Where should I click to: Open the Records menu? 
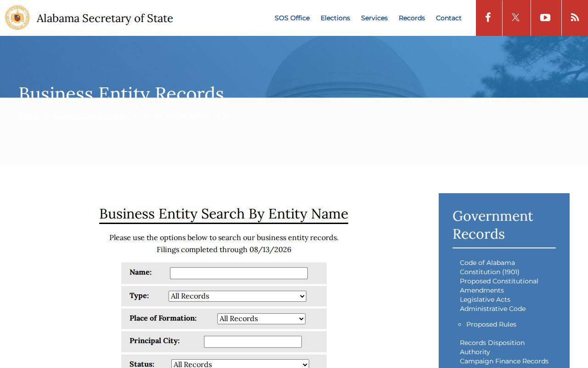412,18
